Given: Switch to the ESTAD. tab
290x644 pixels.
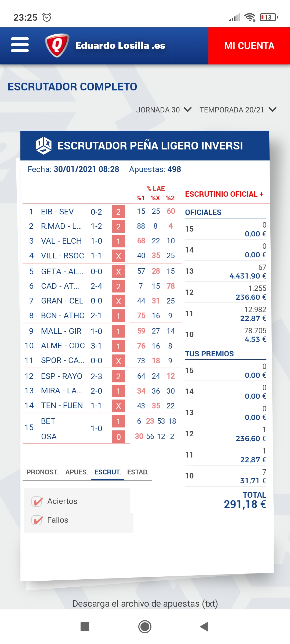Looking at the screenshot, I should tap(138, 472).
